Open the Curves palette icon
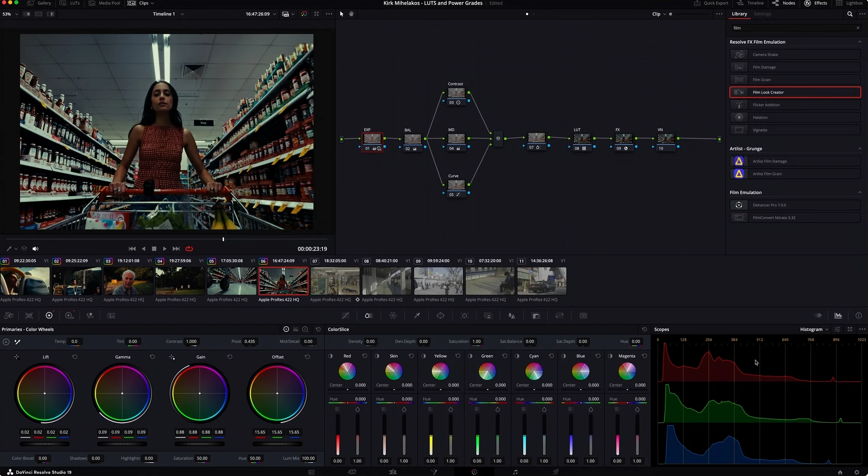The image size is (868, 476). (345, 316)
